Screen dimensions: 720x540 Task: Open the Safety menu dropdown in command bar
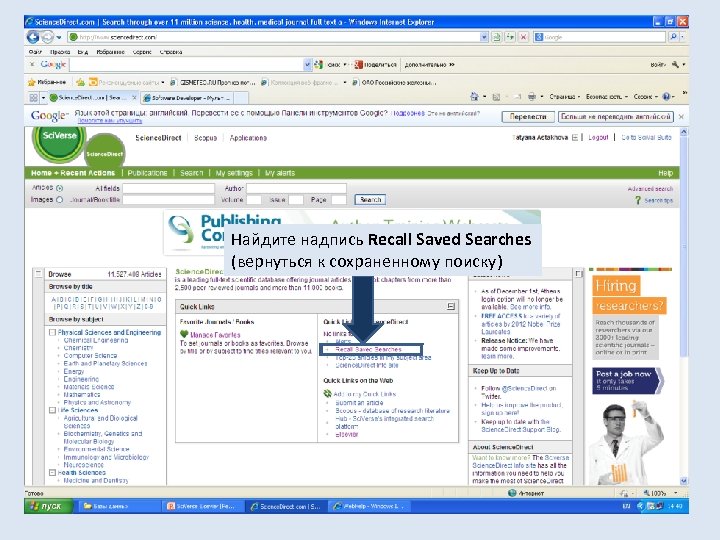coord(607,96)
